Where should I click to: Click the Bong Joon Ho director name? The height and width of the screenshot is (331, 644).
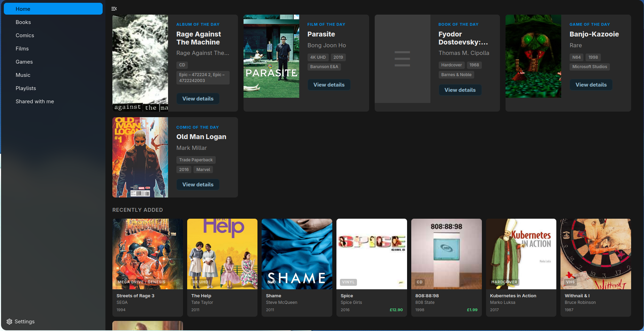[x=327, y=45]
